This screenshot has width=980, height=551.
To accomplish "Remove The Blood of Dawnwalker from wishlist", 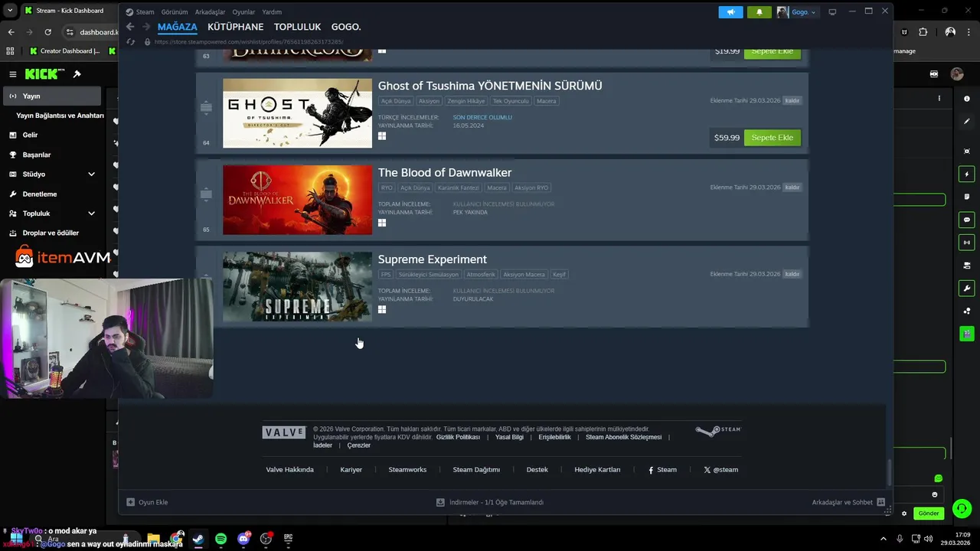I will pyautogui.click(x=792, y=187).
